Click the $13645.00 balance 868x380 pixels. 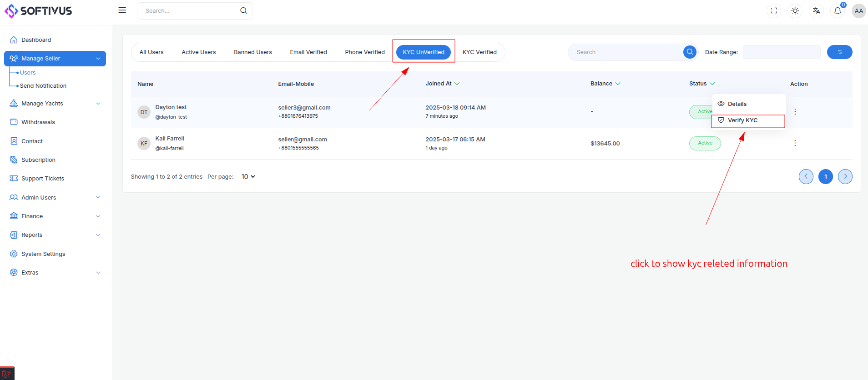(x=605, y=143)
